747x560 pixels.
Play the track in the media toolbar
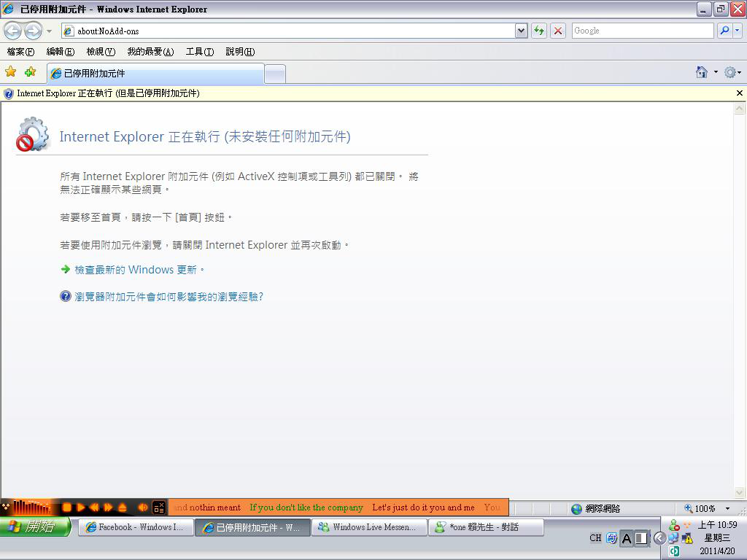tap(81, 507)
